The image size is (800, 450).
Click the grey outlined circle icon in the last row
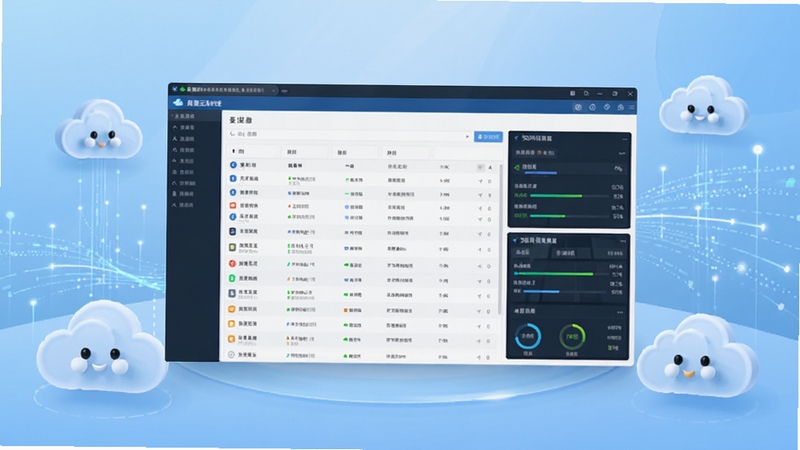coord(231,354)
